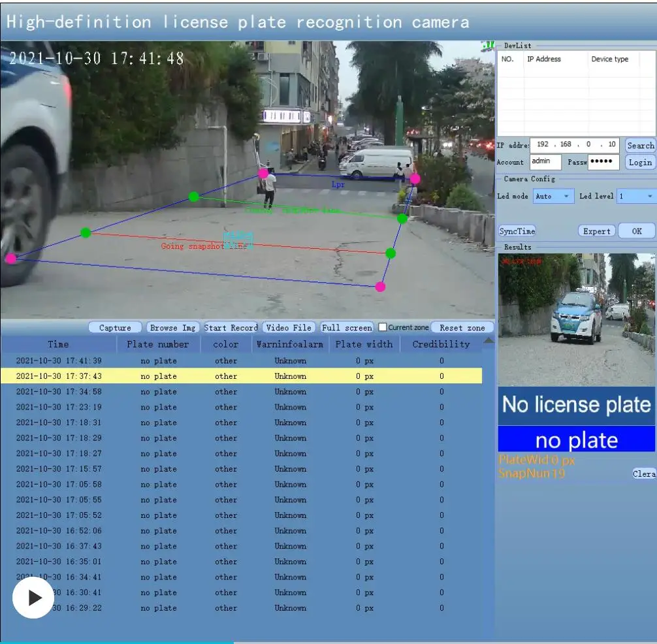Open Video File
The height and width of the screenshot is (644, 657).
pos(289,328)
